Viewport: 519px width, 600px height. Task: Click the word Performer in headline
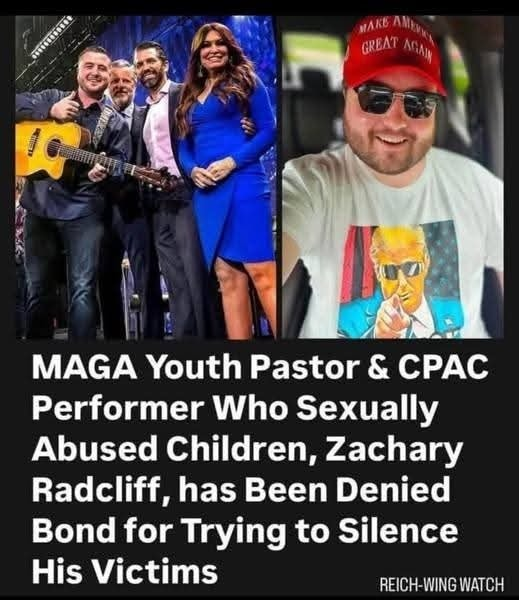117,409
